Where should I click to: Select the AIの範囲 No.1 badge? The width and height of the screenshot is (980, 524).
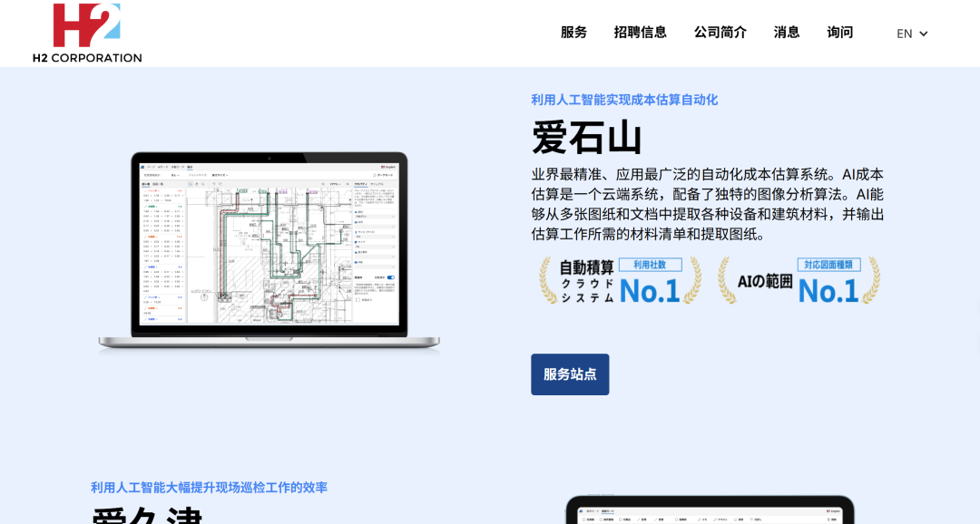798,280
